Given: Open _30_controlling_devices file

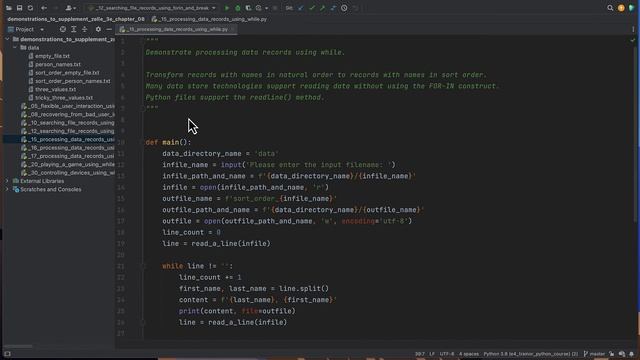Looking at the screenshot, I should coord(68,173).
